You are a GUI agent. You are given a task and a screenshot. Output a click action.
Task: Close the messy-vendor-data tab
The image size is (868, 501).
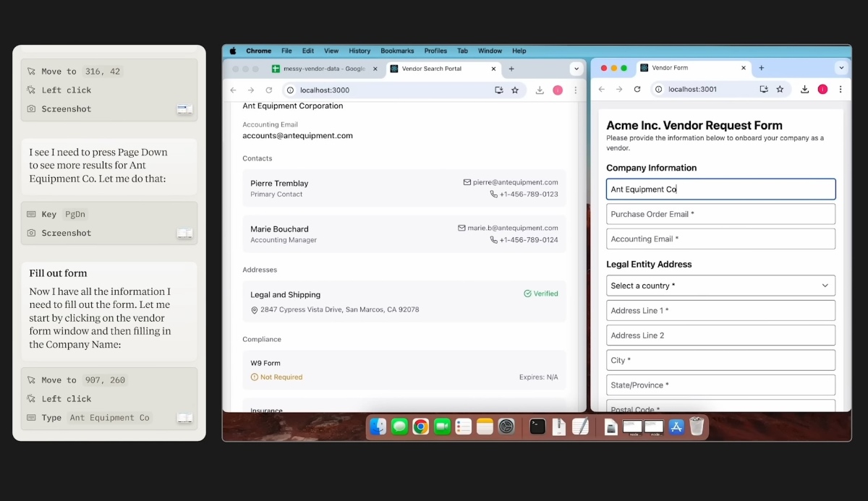[x=375, y=69]
